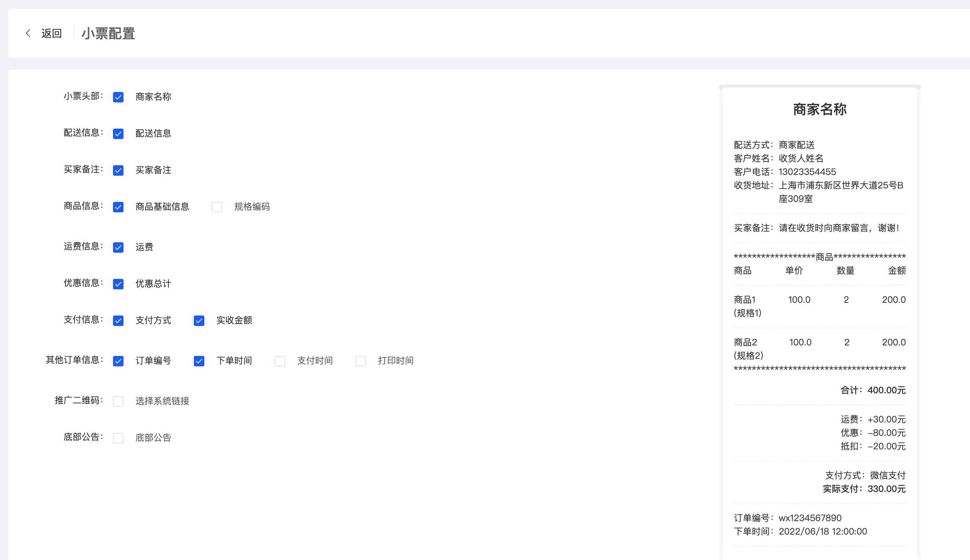Enable the 支付时间 checkbox
The image size is (970, 560).
pos(280,361)
